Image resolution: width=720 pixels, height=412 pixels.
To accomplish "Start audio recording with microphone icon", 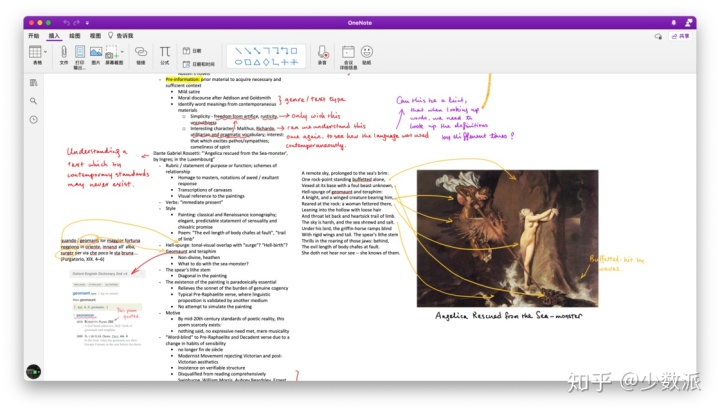I will point(322,52).
